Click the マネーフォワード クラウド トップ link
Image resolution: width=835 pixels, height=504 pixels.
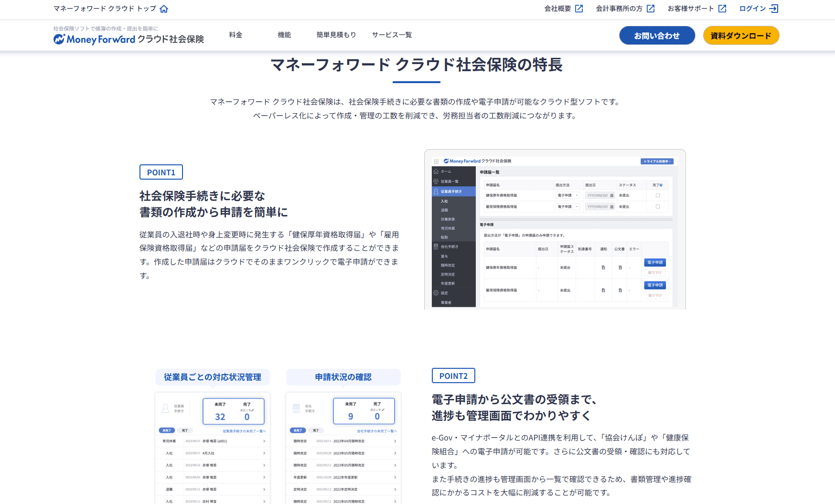point(110,9)
